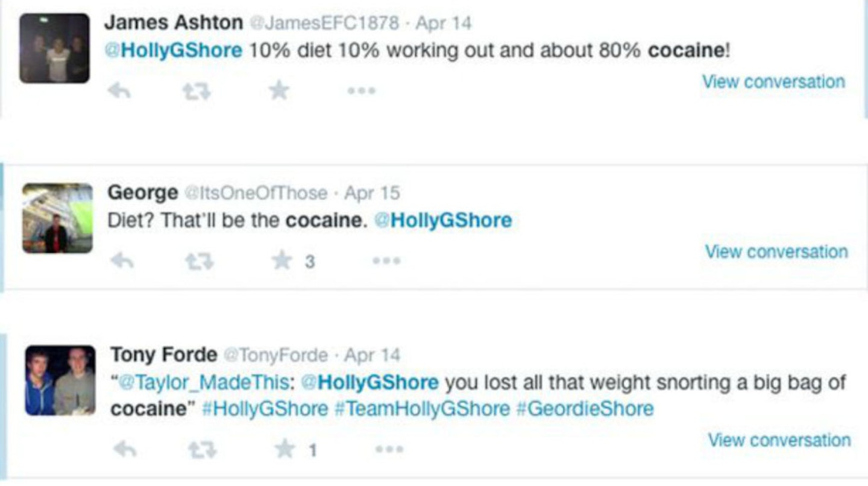The image size is (868, 486).
Task: Retweet Tony Forde's tweet
Action: coord(202,449)
